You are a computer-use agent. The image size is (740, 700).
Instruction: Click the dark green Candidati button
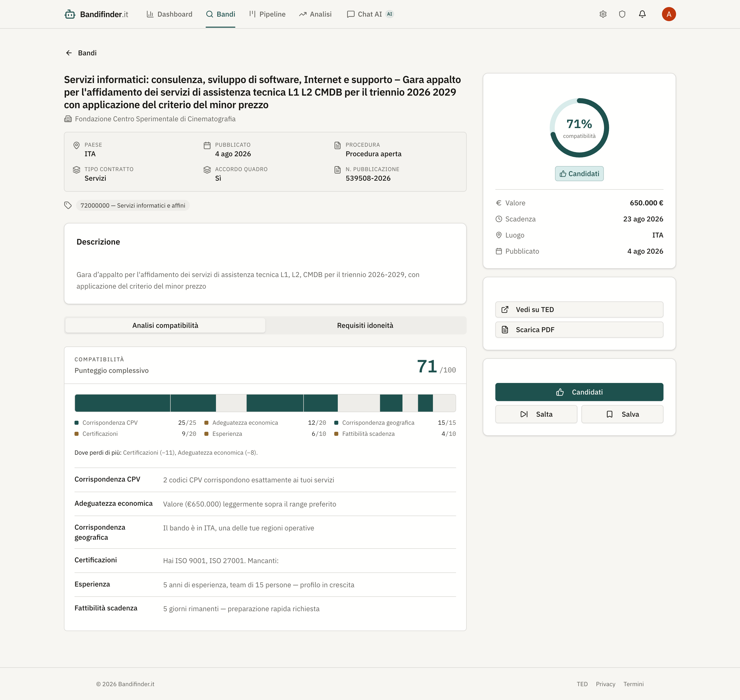(x=579, y=392)
